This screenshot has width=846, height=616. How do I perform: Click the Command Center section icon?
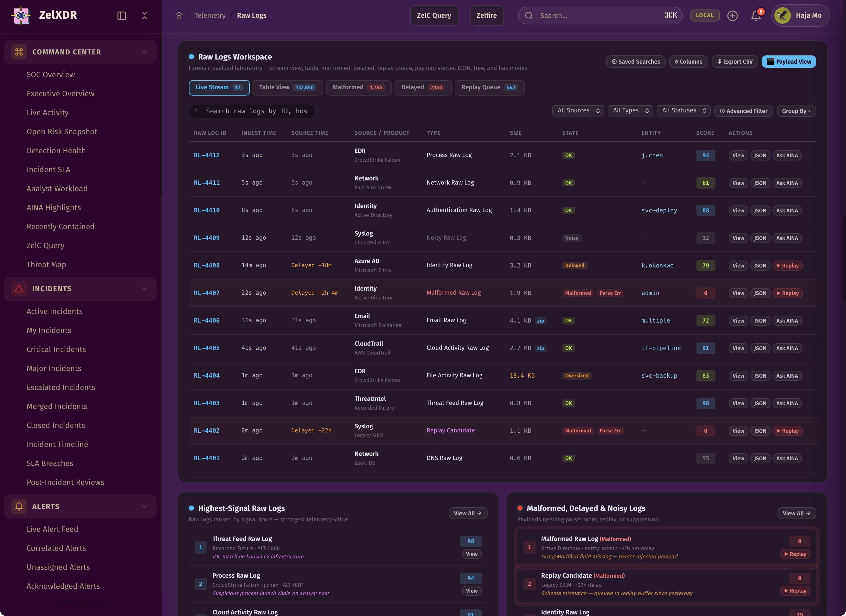tap(19, 52)
